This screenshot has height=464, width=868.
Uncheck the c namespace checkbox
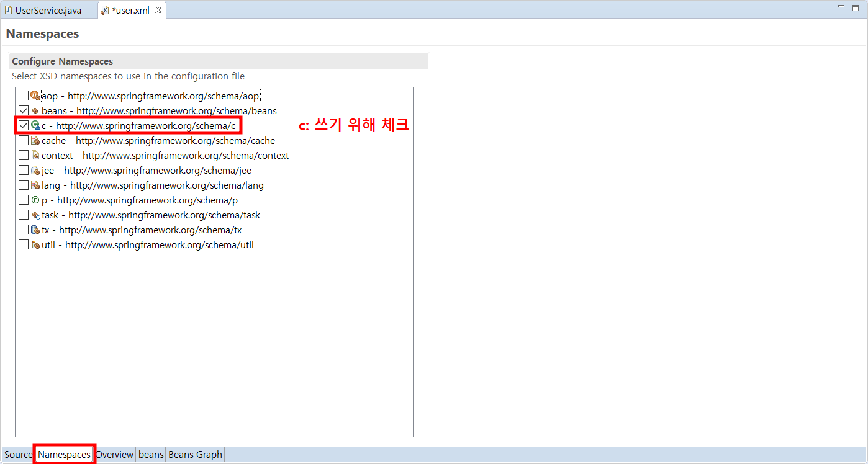tap(24, 126)
